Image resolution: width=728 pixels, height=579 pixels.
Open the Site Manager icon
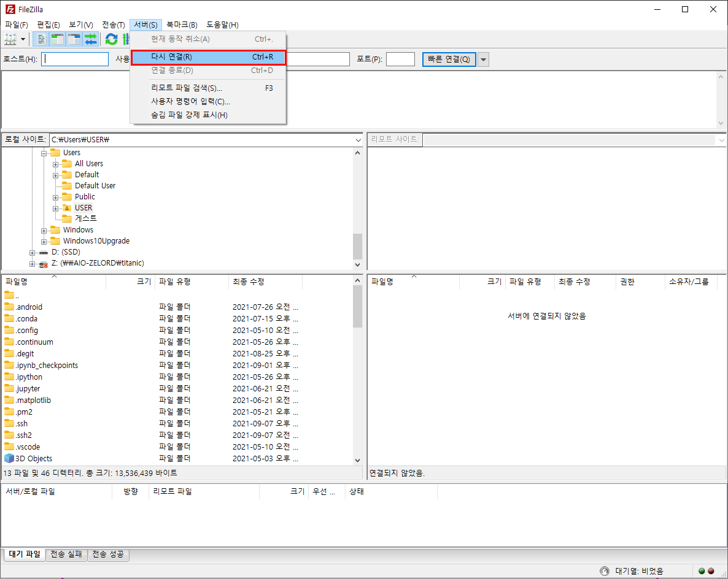10,39
